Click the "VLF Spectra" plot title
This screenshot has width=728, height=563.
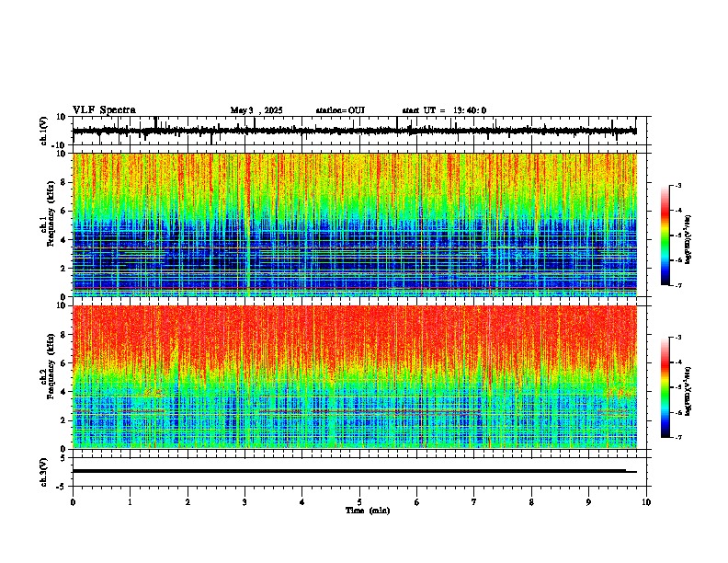click(x=104, y=110)
